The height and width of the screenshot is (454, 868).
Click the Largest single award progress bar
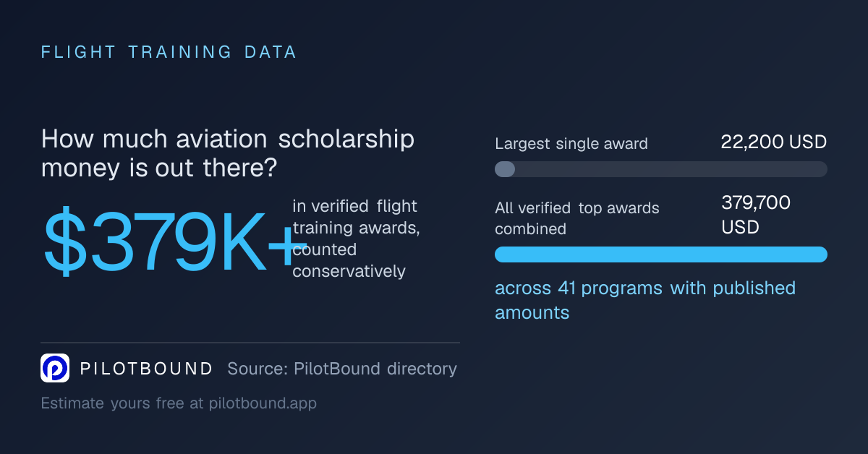pyautogui.click(x=661, y=169)
